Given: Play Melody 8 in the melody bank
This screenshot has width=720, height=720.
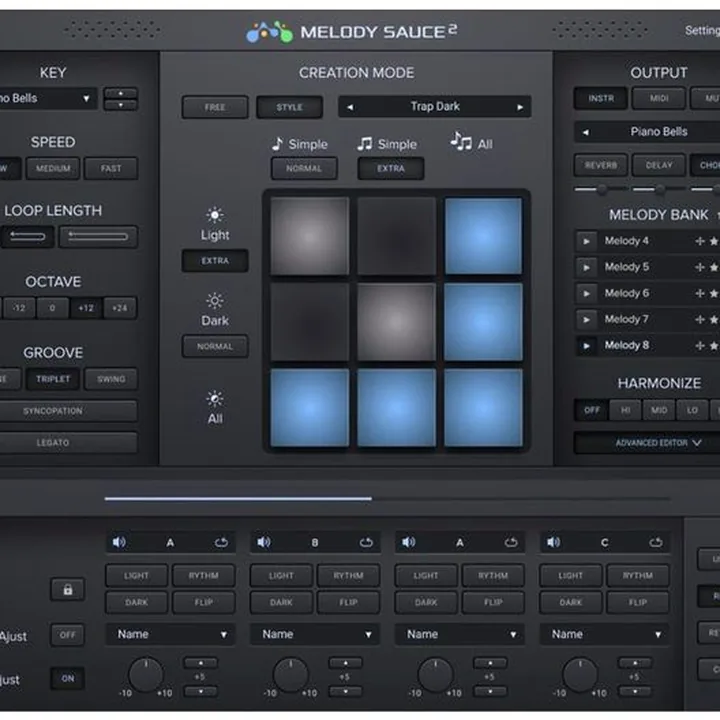Looking at the screenshot, I should point(586,346).
